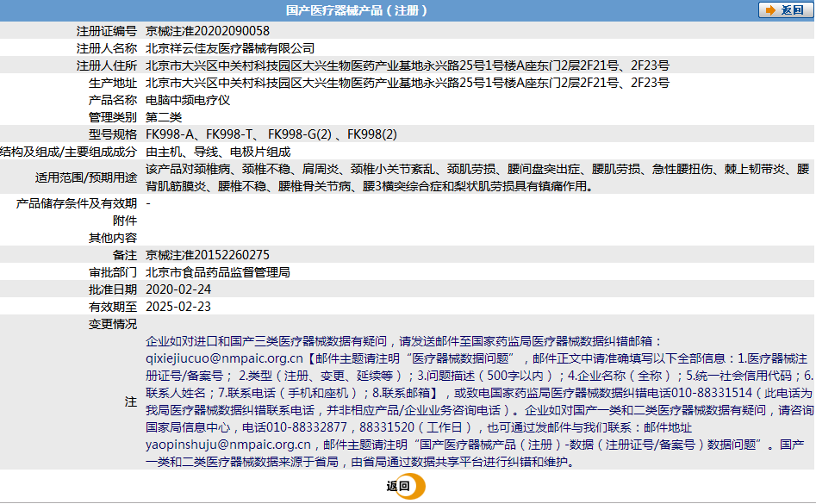816x504 pixels.
Task: Click the 产品名称 label
Action: tap(113, 100)
